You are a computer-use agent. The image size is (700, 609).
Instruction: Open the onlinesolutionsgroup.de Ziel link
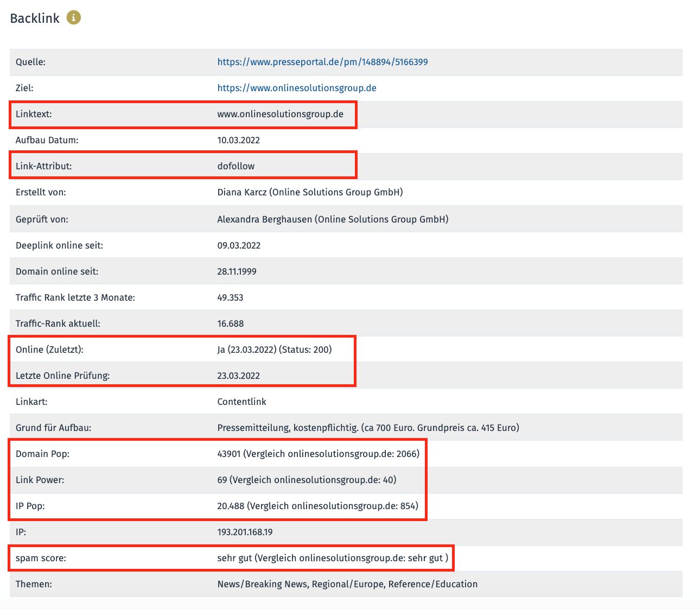tap(297, 88)
